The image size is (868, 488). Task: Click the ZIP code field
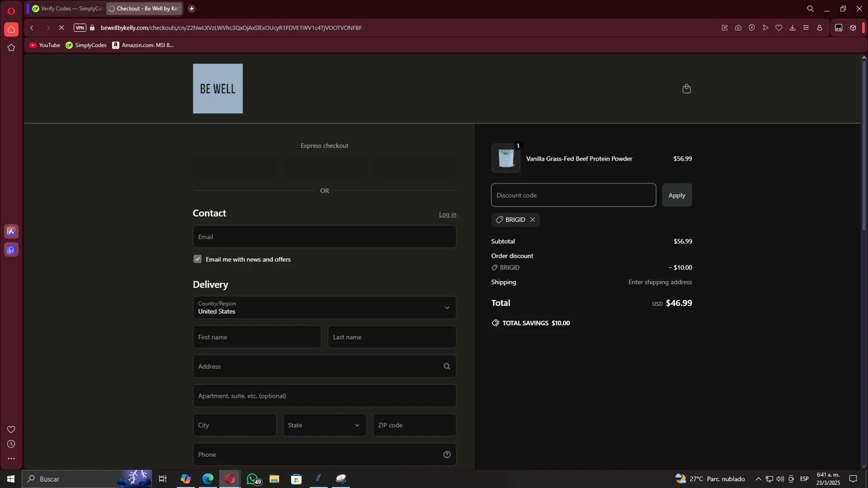click(414, 425)
